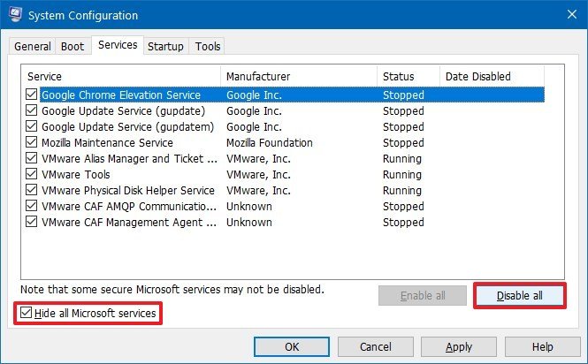Open the Tools tab

(x=208, y=47)
